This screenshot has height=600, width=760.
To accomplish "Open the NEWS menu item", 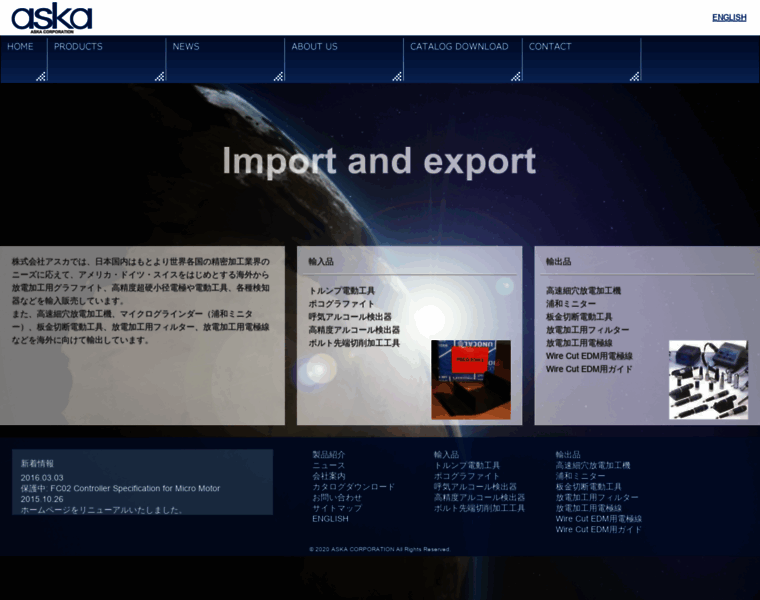I will tap(225, 60).
